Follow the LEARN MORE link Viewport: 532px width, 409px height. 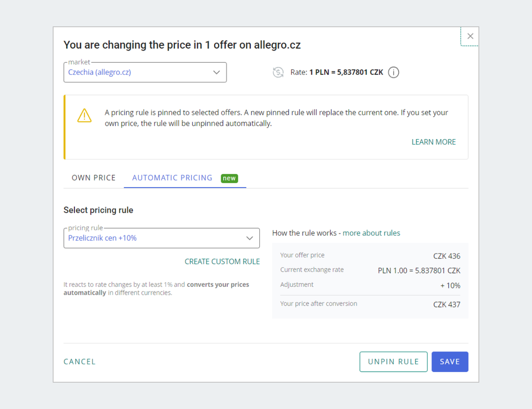pyautogui.click(x=434, y=142)
